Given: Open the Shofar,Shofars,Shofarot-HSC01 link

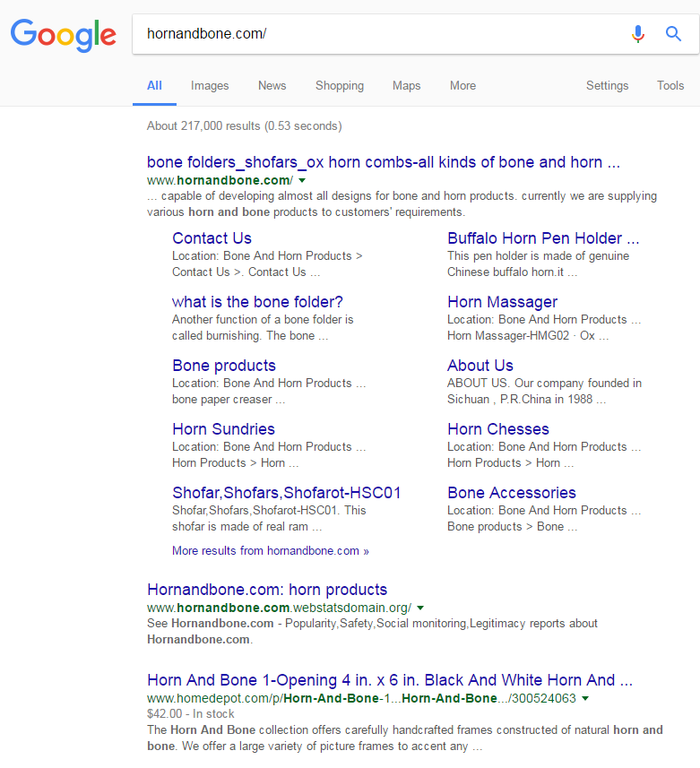Looking at the screenshot, I should [x=287, y=493].
